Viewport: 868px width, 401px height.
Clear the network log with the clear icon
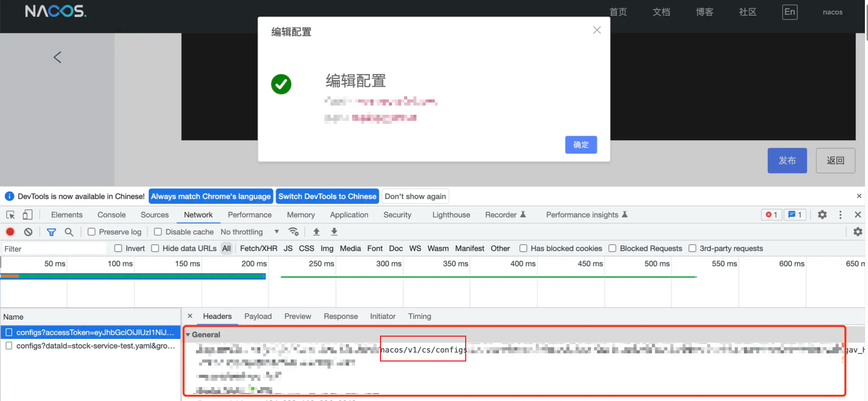[x=28, y=232]
